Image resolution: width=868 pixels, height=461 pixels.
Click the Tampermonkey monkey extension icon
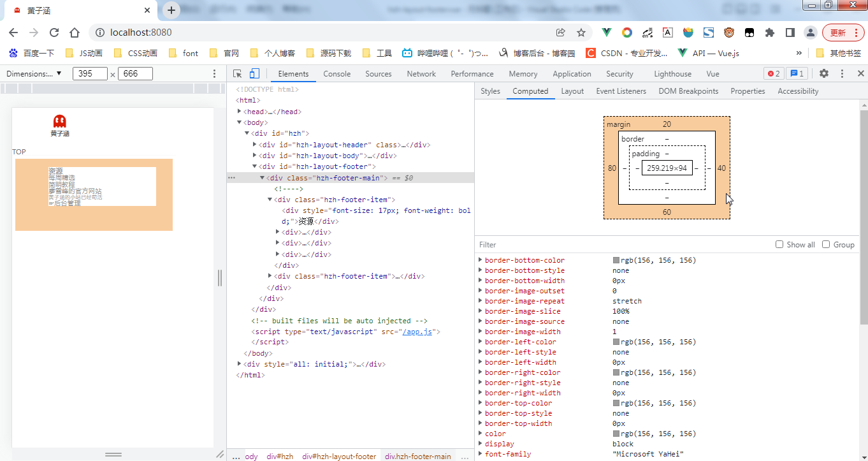click(728, 33)
